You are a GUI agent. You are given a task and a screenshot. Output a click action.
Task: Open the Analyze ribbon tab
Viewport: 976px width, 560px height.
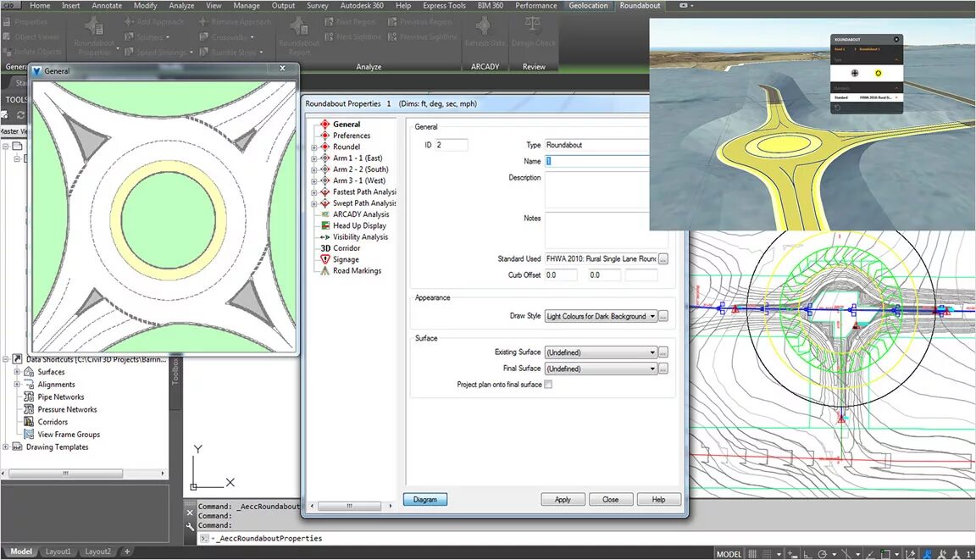[x=181, y=6]
